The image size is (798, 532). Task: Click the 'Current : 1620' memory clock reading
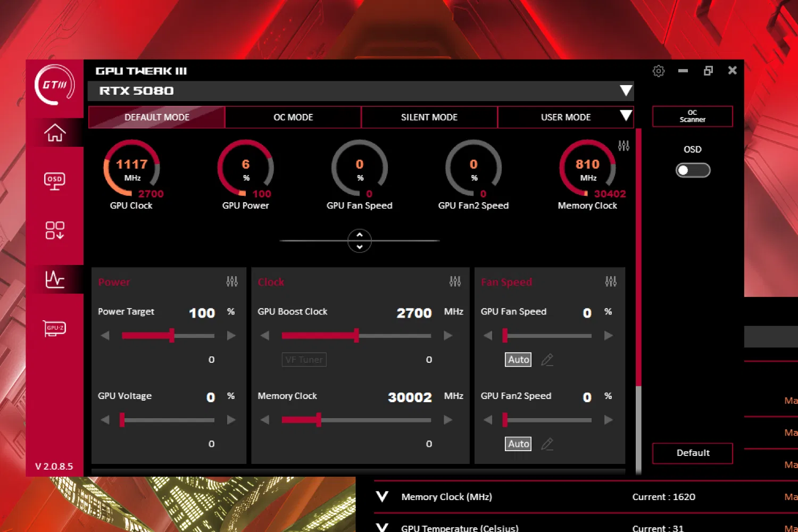click(663, 497)
